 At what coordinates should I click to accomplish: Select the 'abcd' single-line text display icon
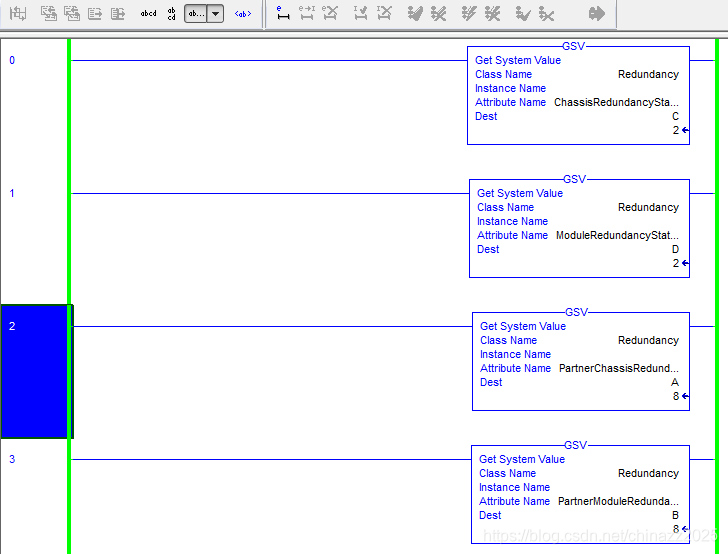click(149, 13)
